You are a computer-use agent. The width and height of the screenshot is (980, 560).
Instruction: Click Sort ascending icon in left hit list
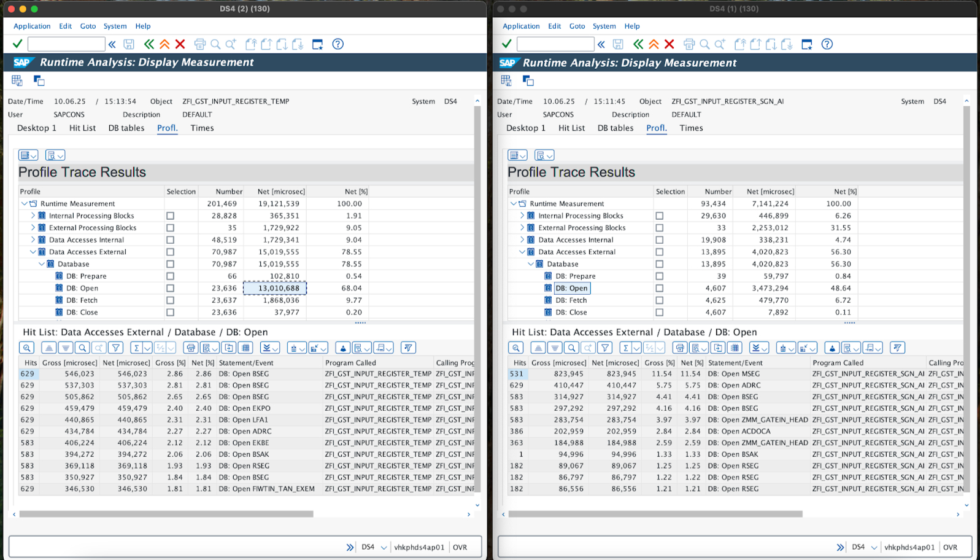(49, 348)
